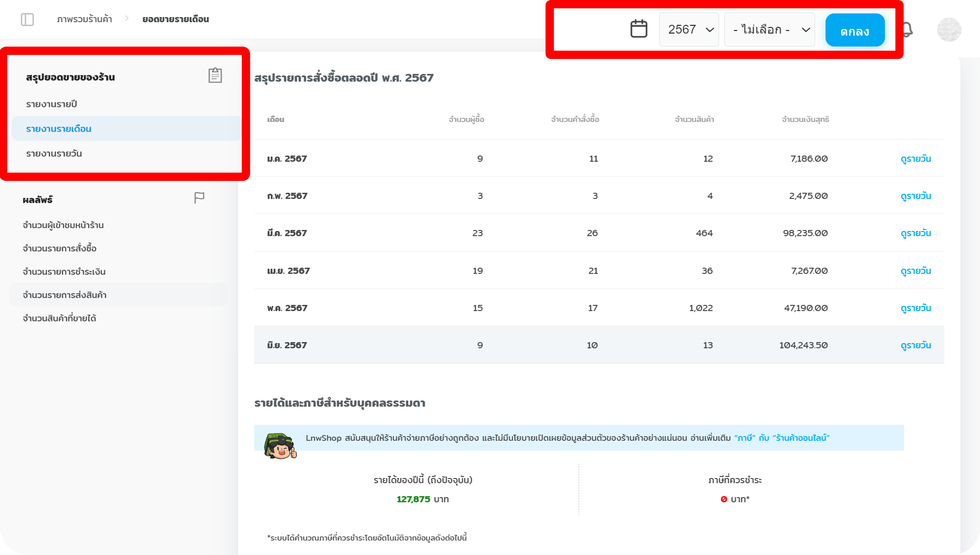Open the 2567 year dropdown
The width and height of the screenshot is (980, 555).
689,29
